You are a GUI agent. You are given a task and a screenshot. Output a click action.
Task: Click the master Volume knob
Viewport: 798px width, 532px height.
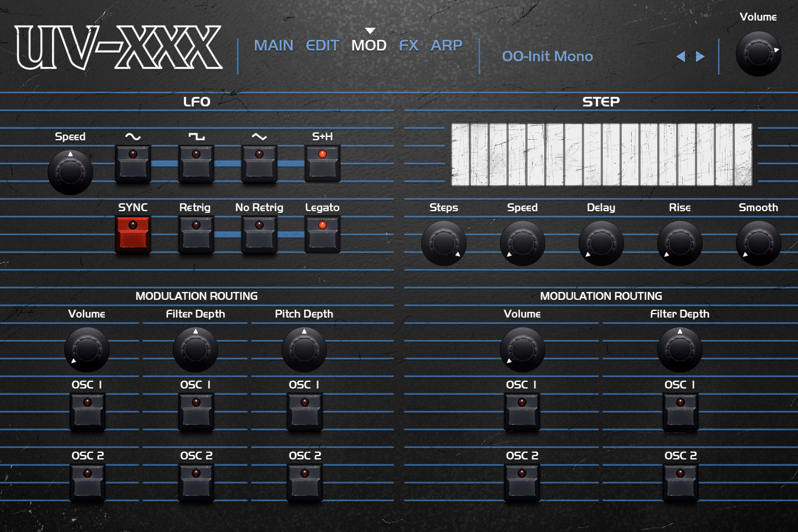pos(758,54)
